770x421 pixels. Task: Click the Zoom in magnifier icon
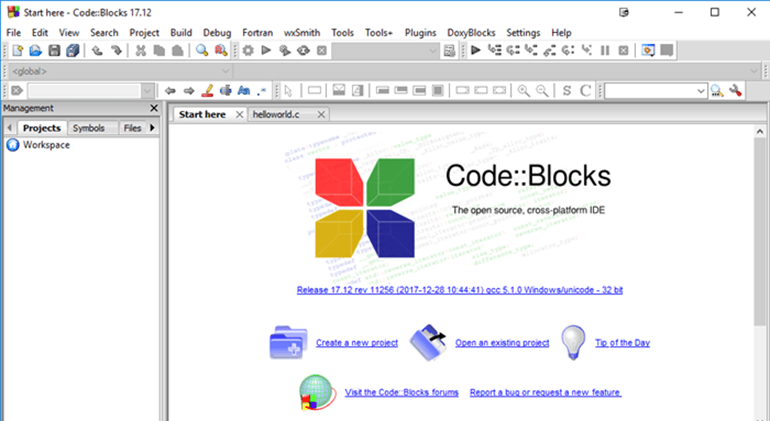click(x=523, y=91)
